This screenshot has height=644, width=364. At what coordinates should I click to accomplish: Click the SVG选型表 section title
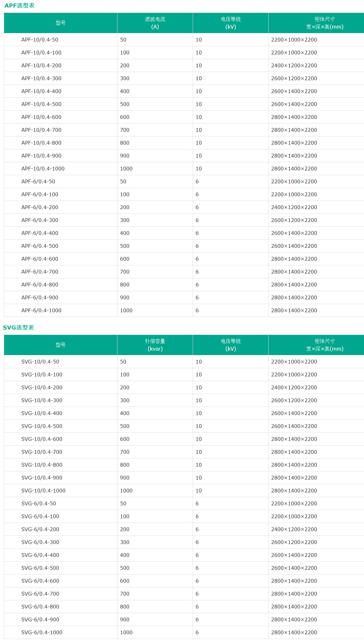(19, 328)
